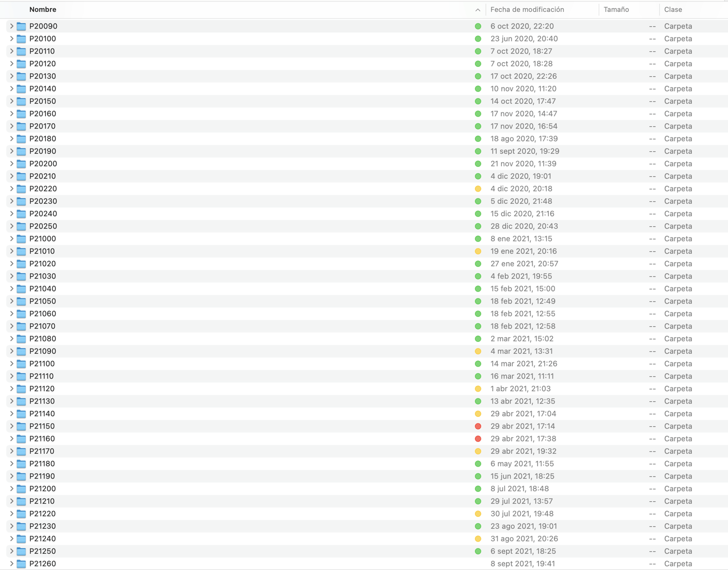Expand the P21100 folder
The image size is (728, 570).
point(11,364)
